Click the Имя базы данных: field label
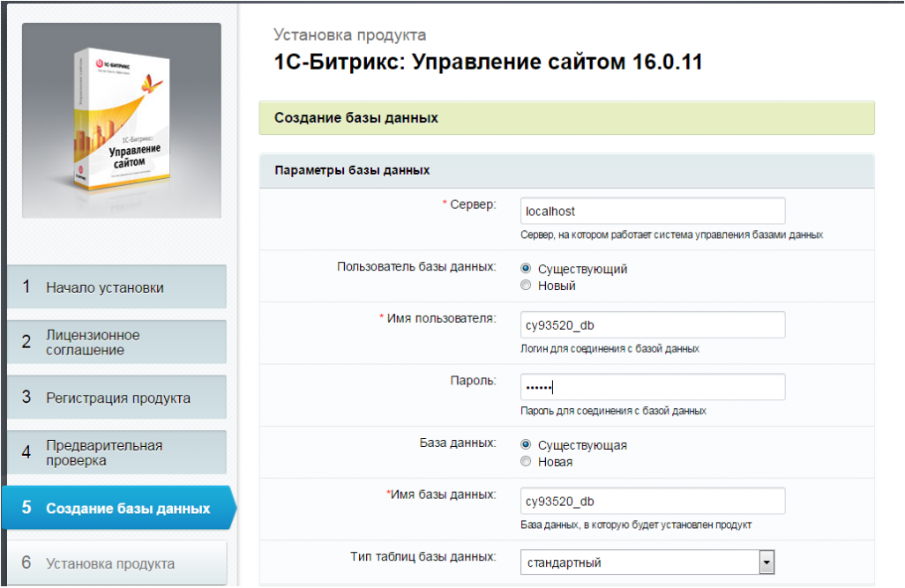The height and width of the screenshot is (588, 905). [444, 495]
